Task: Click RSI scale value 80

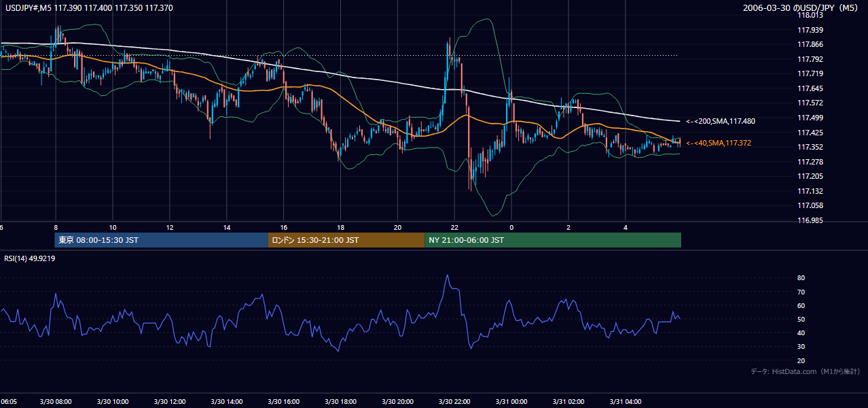Action: click(x=801, y=278)
